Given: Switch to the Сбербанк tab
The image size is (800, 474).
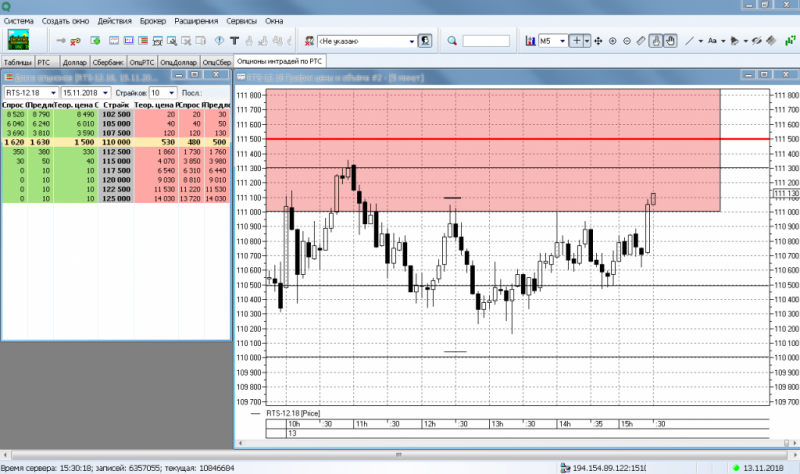Looking at the screenshot, I should click(108, 62).
